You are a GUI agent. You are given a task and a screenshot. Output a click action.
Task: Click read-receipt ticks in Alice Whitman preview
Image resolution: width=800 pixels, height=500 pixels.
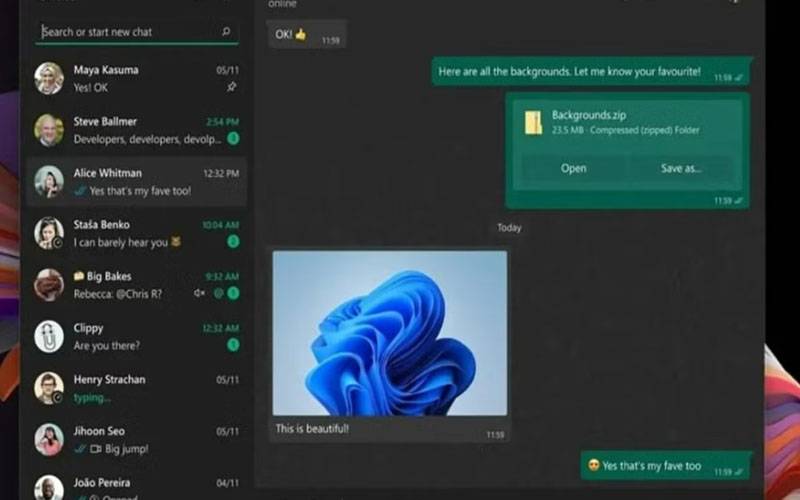pos(80,191)
